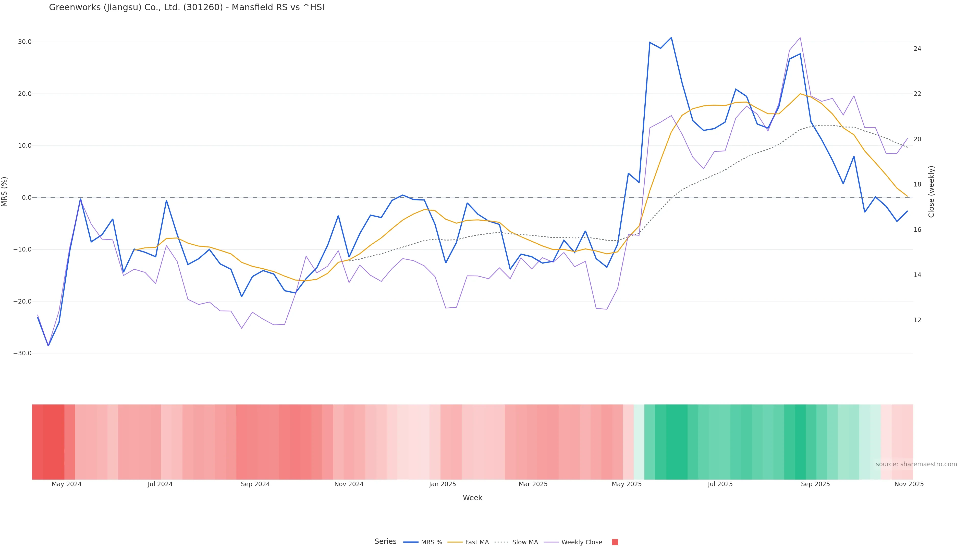Click the red square legend swatch
The height and width of the screenshot is (551, 980).
pyautogui.click(x=615, y=542)
